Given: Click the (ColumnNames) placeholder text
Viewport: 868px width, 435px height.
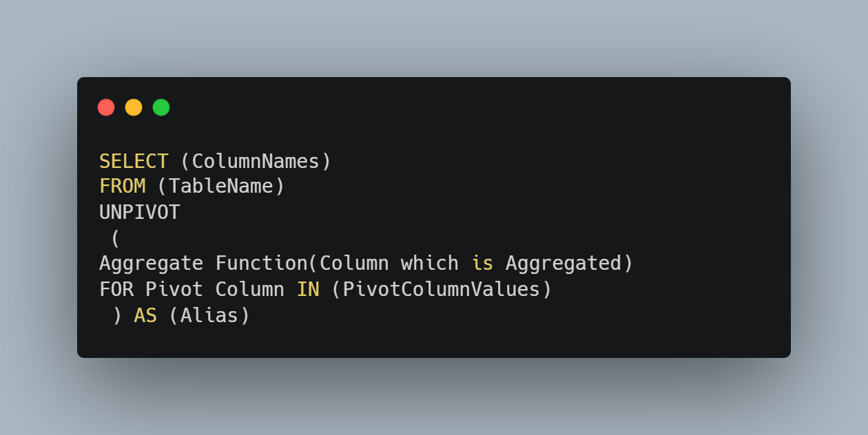Looking at the screenshot, I should pos(256,161).
